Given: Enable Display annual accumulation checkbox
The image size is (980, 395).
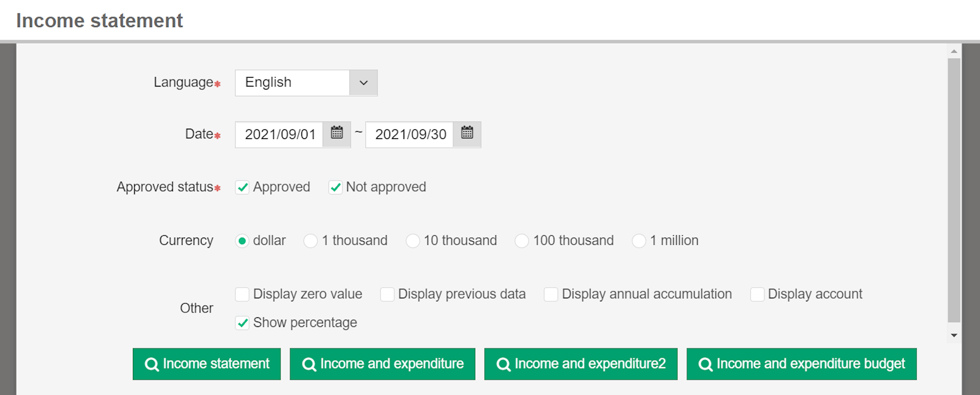Looking at the screenshot, I should [x=551, y=295].
